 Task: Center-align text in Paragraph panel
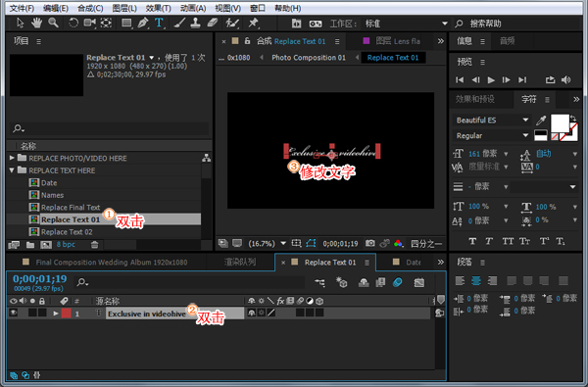tap(476, 280)
